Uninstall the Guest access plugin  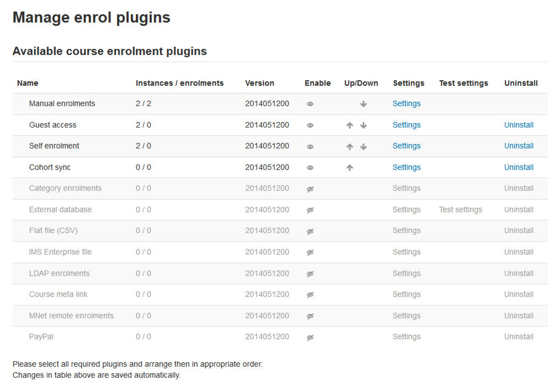(x=519, y=125)
